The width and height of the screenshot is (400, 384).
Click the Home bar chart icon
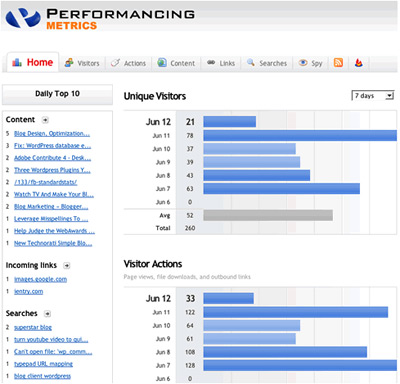17,62
